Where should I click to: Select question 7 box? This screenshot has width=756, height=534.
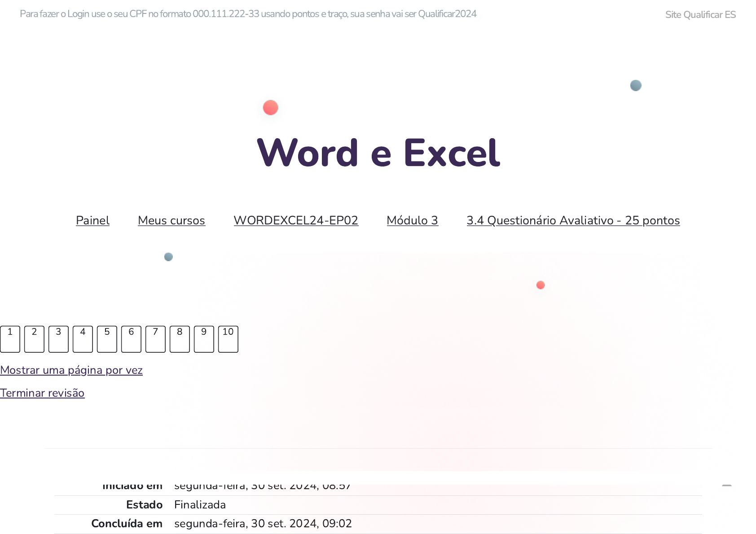tap(155, 339)
